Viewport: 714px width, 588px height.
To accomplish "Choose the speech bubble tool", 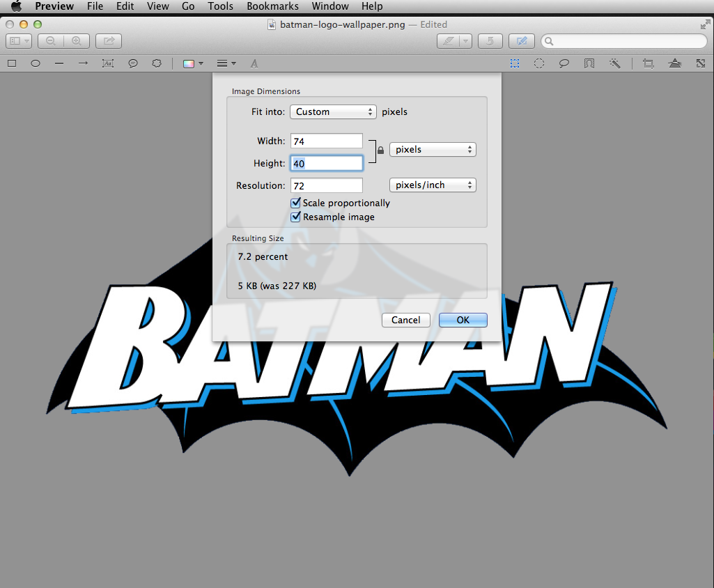I will pos(133,63).
